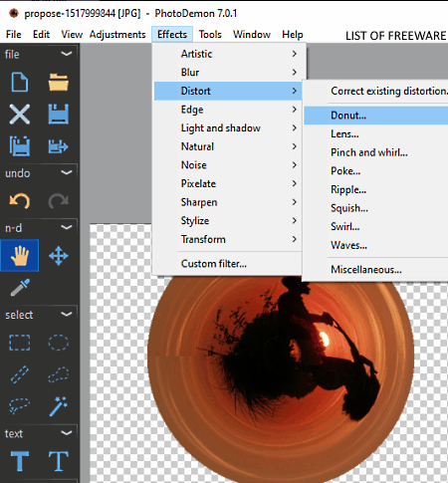Pick the Color picker eyedropper tool
The width and height of the screenshot is (448, 483).
click(x=20, y=287)
